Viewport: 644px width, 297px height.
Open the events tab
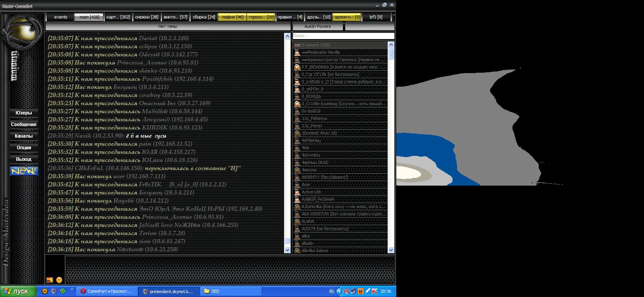pos(60,17)
